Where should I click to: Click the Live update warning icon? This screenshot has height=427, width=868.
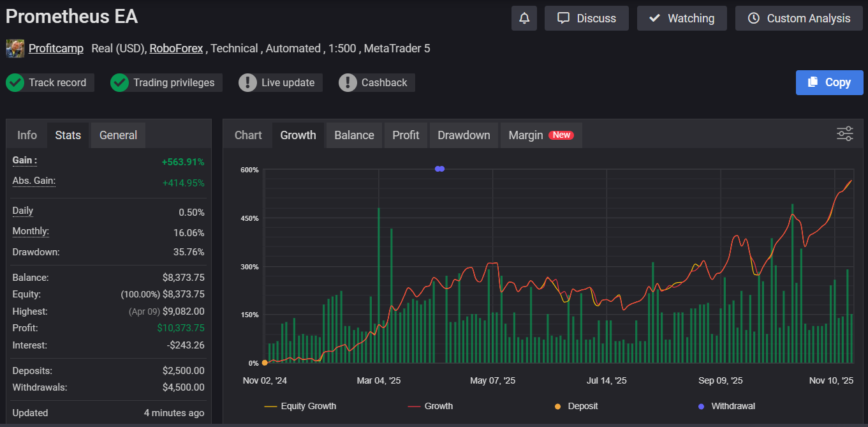(248, 82)
